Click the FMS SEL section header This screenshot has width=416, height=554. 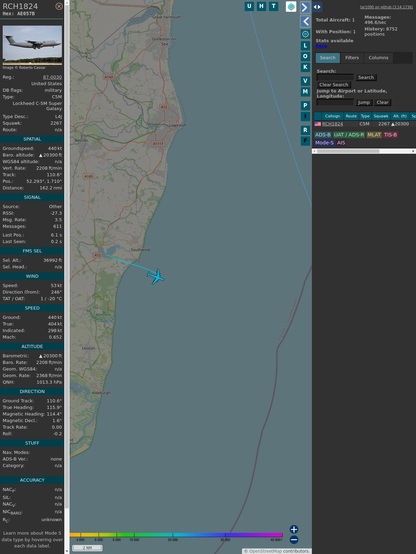(32, 251)
